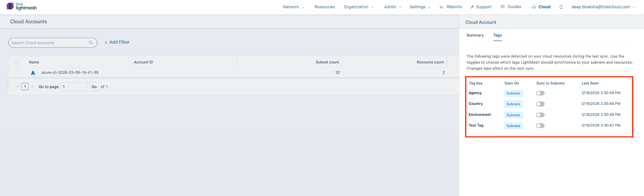The image size is (644, 196).
Task: Sort by the Account ID column header
Action: pyautogui.click(x=143, y=62)
